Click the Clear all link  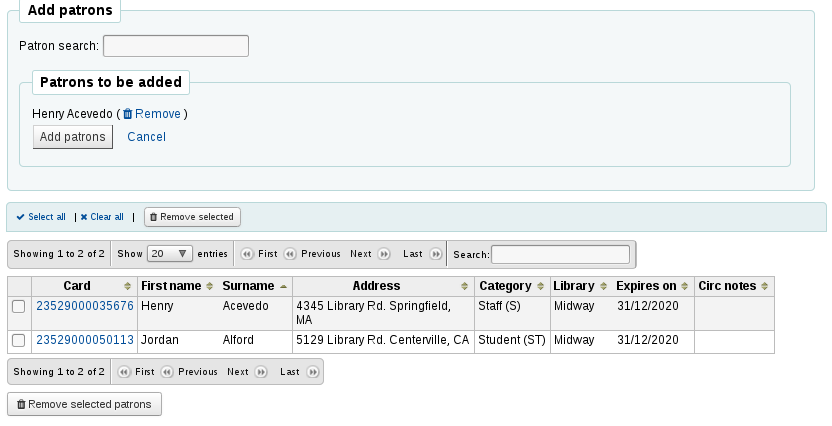point(102,217)
